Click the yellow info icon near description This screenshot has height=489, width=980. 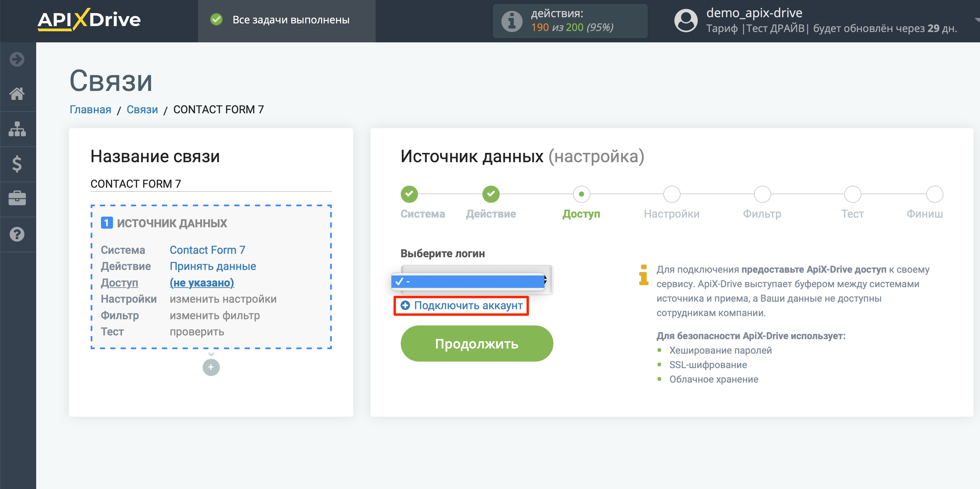(644, 275)
